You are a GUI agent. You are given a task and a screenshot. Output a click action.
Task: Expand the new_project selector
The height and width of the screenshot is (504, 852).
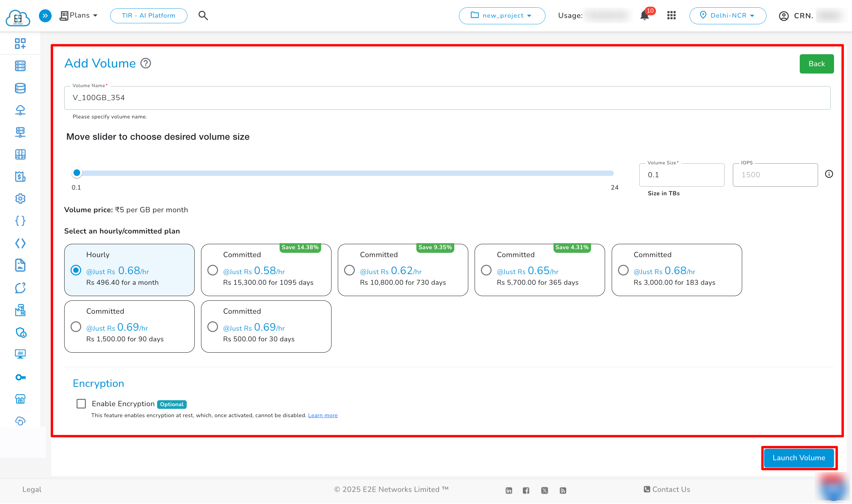[x=502, y=16]
